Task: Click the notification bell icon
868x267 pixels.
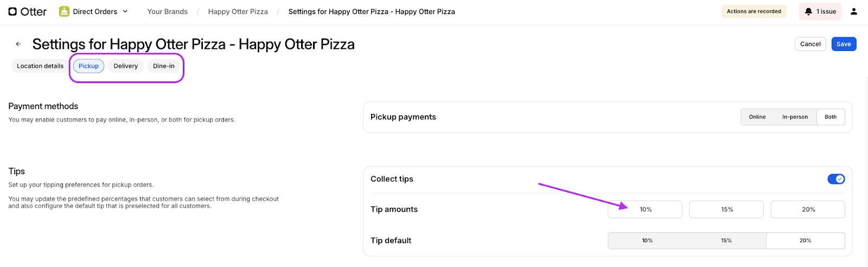Action: click(808, 11)
